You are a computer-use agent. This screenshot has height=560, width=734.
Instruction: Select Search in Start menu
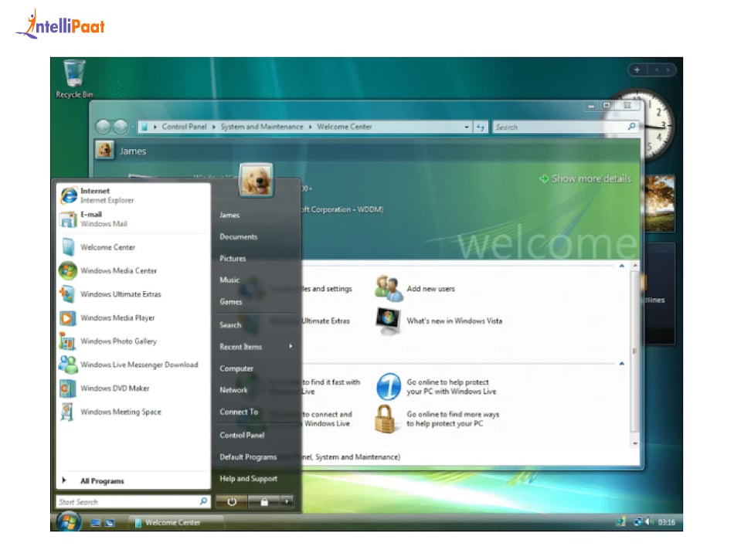(230, 324)
